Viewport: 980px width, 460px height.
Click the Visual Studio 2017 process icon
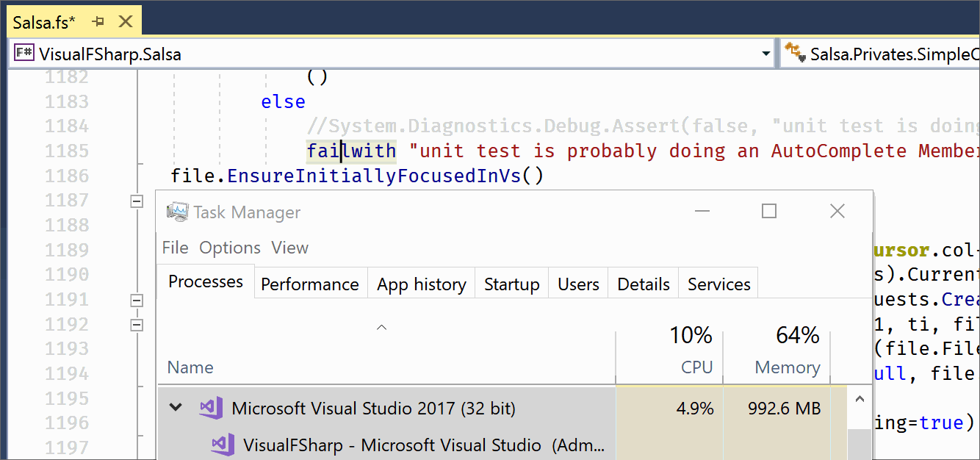pos(211,409)
